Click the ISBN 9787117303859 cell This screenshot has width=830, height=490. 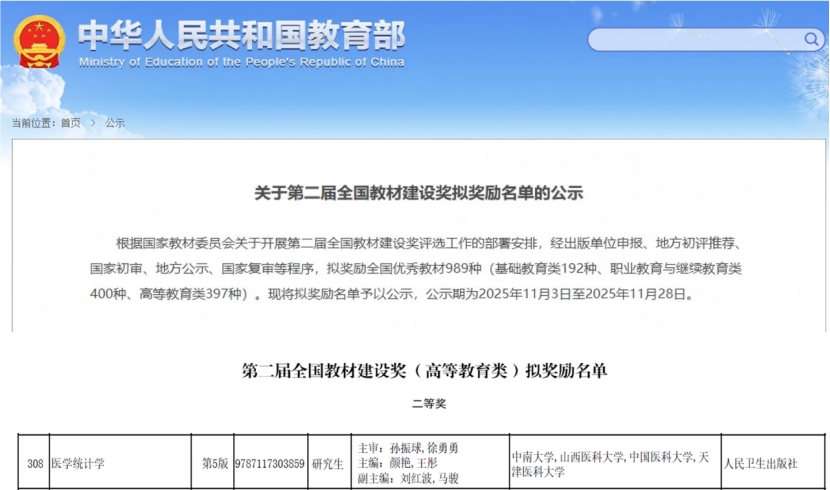(x=269, y=464)
